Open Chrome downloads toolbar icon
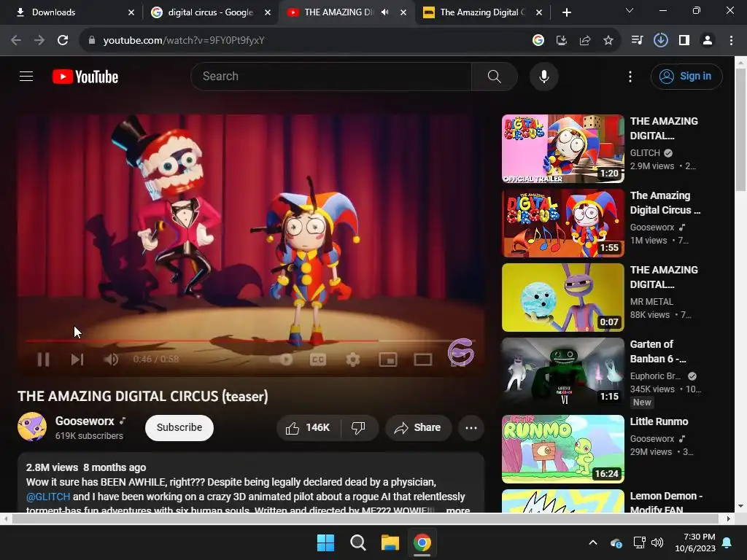Viewport: 747px width, 560px height. click(660, 41)
